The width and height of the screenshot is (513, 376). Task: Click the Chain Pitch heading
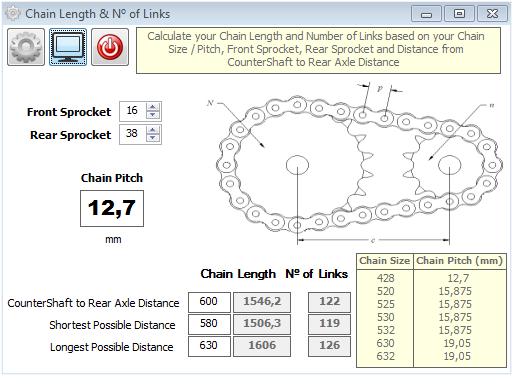tap(112, 178)
